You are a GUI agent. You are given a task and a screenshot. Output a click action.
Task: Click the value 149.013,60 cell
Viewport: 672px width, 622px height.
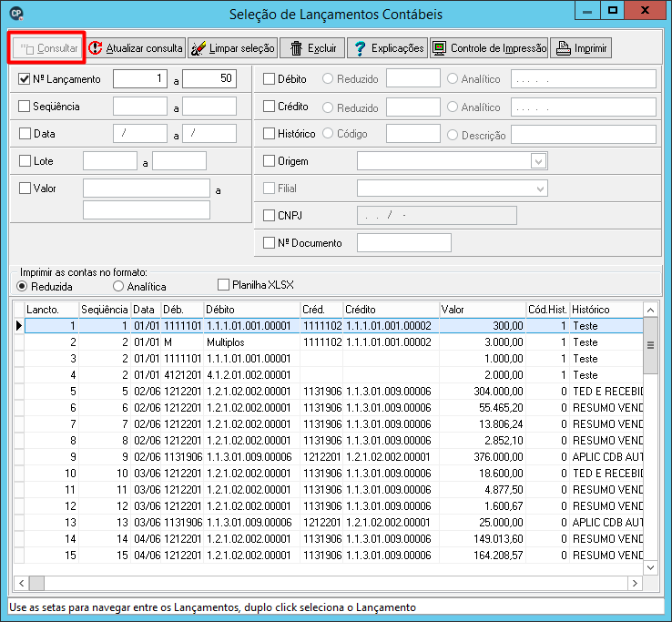click(x=483, y=539)
